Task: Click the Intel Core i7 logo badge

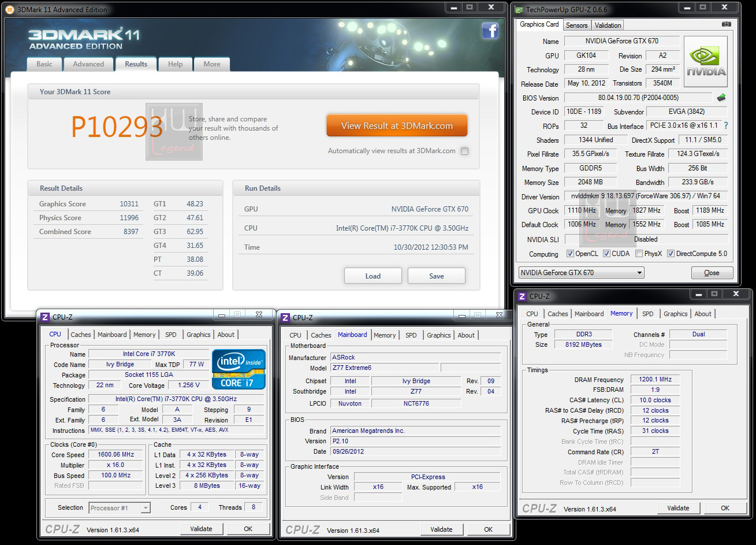Action: coord(239,369)
